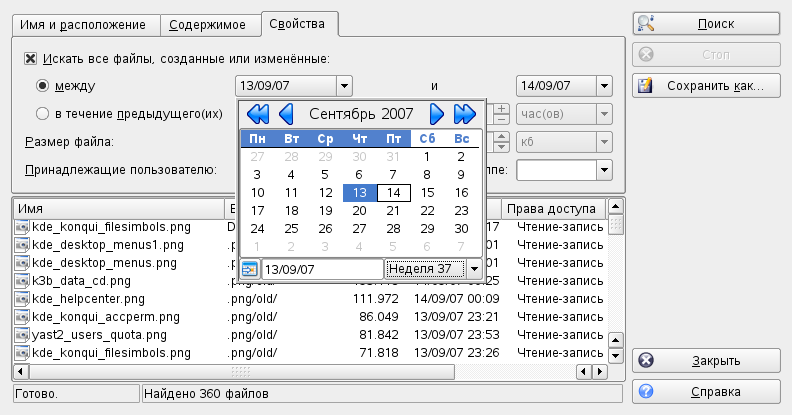The height and width of the screenshot is (415, 792).
Task: Go to previous month in calendar
Action: [286, 113]
